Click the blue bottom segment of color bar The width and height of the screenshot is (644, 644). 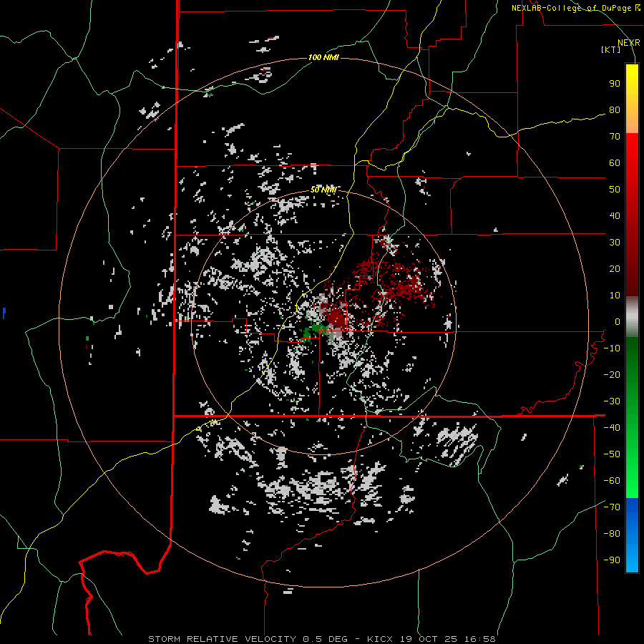[x=632, y=535]
